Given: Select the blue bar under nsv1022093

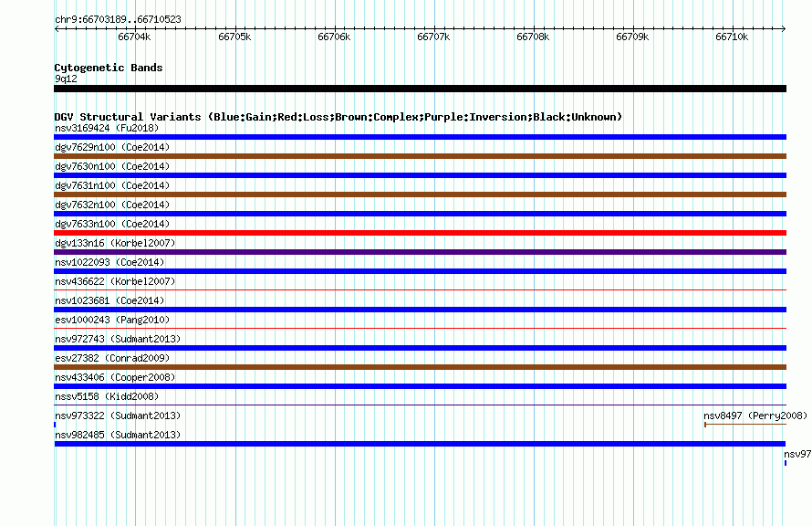Looking at the screenshot, I should pyautogui.click(x=420, y=271).
